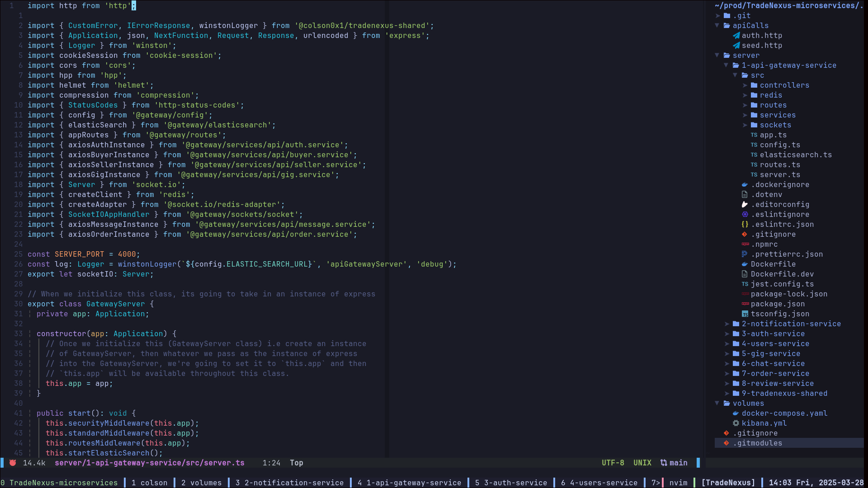Image resolution: width=868 pixels, height=488 pixels.
Task: Collapse the volumes folder arrow
Action: pos(717,404)
